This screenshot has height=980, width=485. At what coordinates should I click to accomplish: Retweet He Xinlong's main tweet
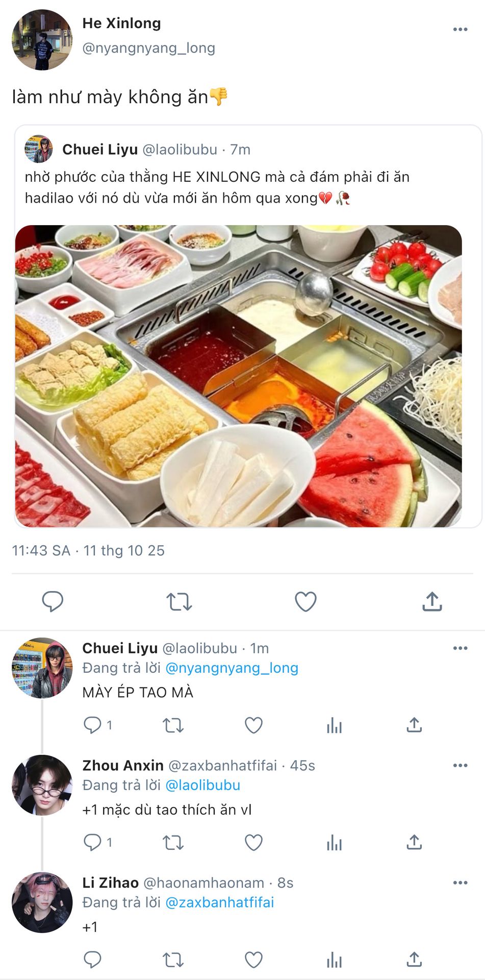(x=179, y=602)
